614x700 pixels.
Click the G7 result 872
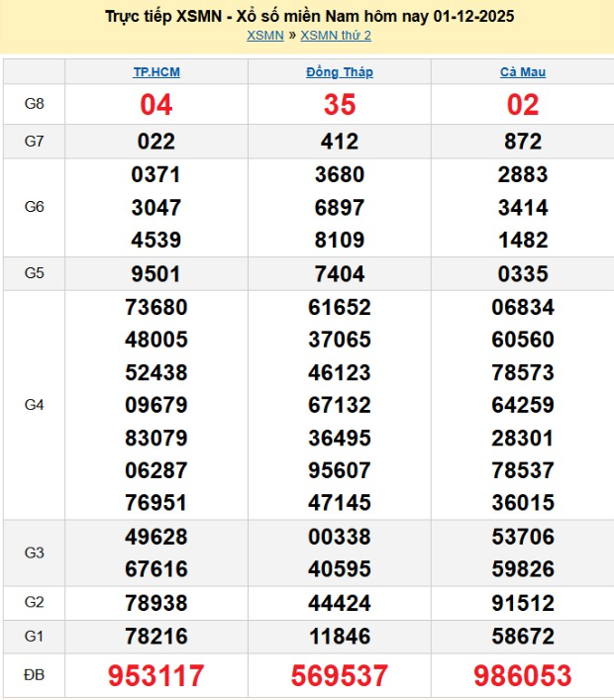[x=522, y=142]
